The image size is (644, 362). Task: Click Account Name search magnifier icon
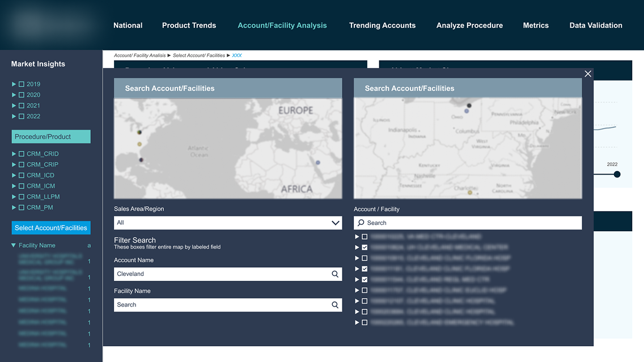coord(335,274)
